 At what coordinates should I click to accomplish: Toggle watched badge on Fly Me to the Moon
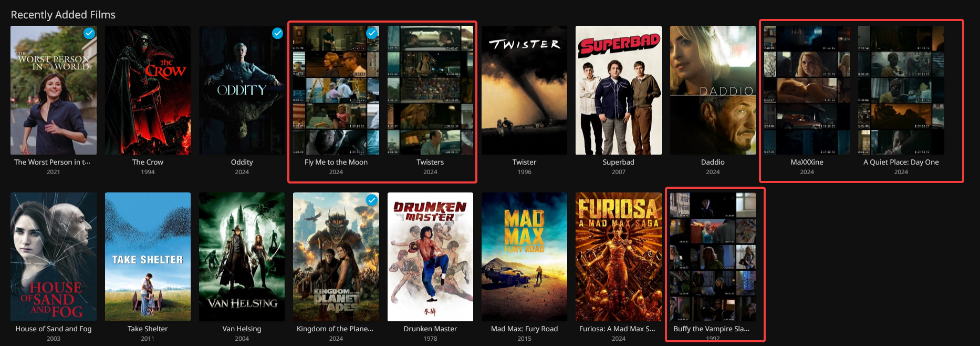[x=372, y=33]
